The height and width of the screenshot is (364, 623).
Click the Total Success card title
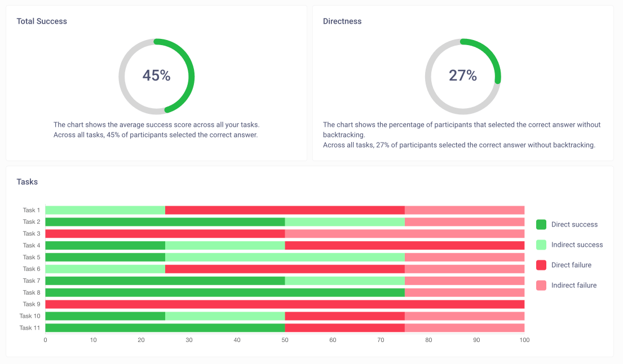(x=42, y=21)
